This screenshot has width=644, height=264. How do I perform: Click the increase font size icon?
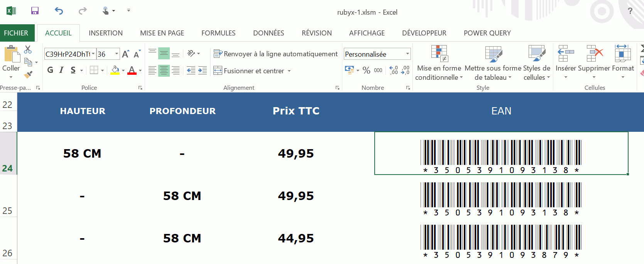(x=125, y=54)
